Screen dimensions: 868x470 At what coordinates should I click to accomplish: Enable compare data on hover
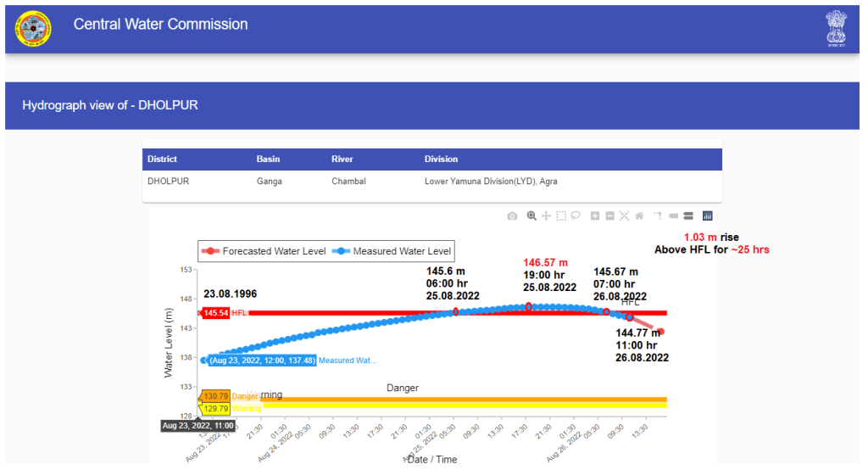point(688,216)
